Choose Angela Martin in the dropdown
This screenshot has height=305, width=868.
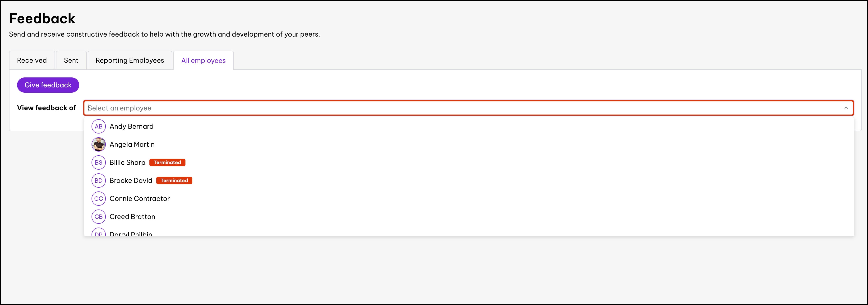[x=132, y=144]
